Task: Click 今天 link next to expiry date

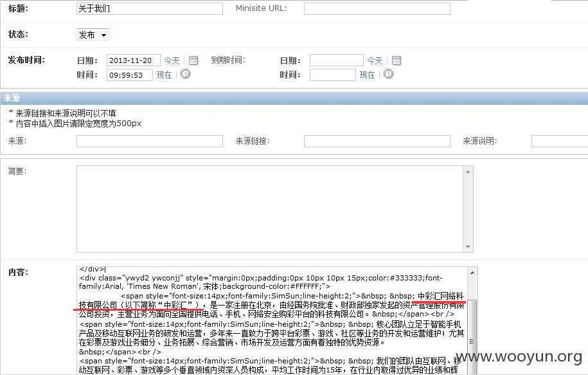Action: [x=375, y=60]
